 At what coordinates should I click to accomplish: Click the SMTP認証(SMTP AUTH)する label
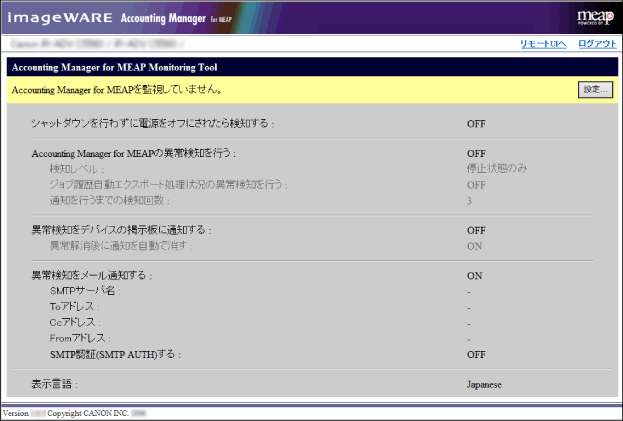(116, 354)
